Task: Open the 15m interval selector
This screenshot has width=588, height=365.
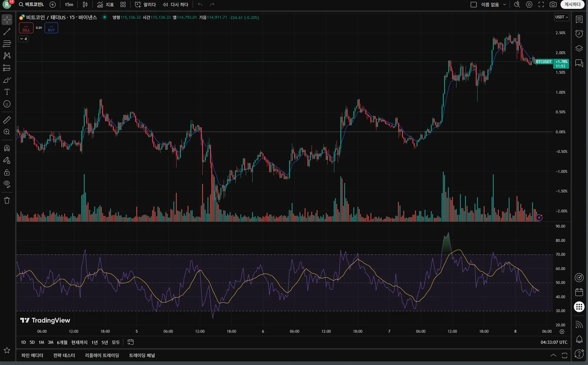Action: pos(69,5)
